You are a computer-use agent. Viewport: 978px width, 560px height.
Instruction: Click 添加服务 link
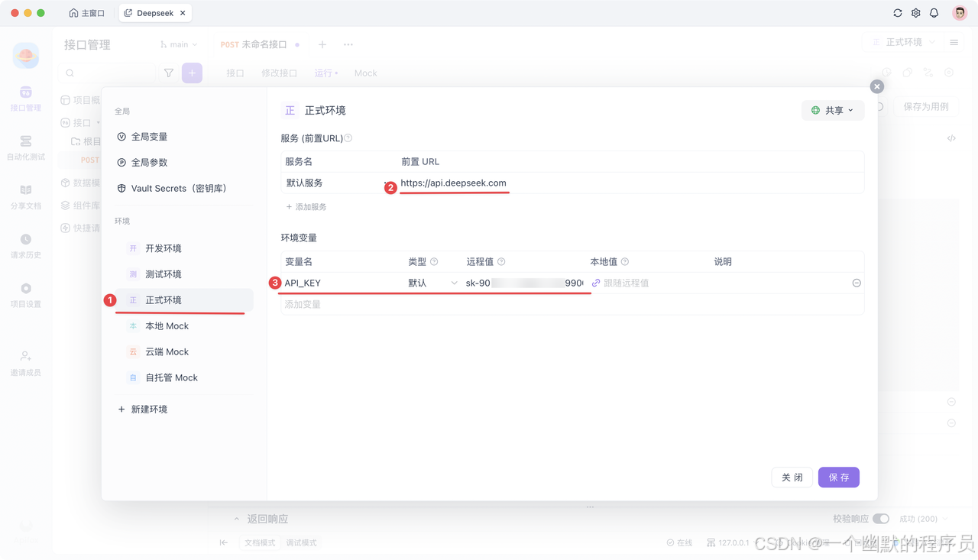[306, 207]
